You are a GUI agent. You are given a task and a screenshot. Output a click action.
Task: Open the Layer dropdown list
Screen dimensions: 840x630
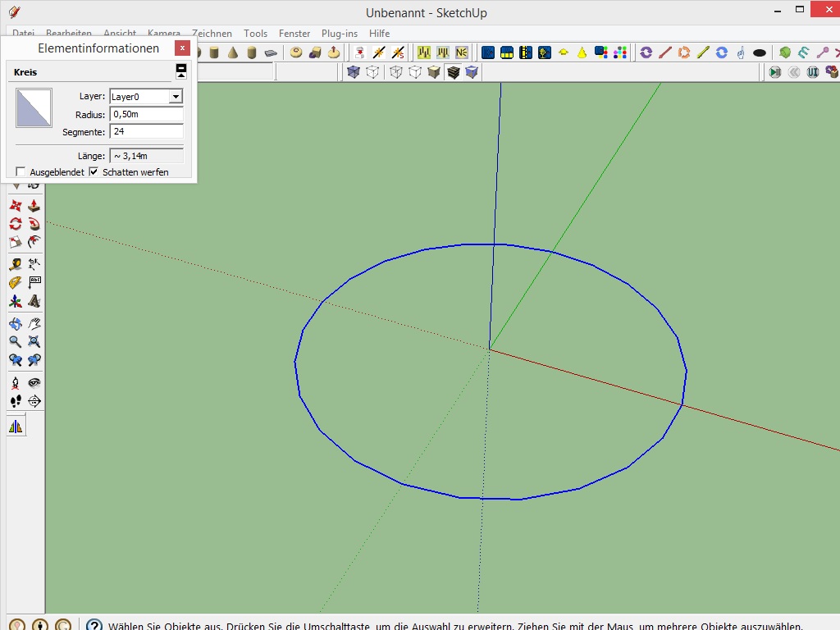(x=175, y=97)
